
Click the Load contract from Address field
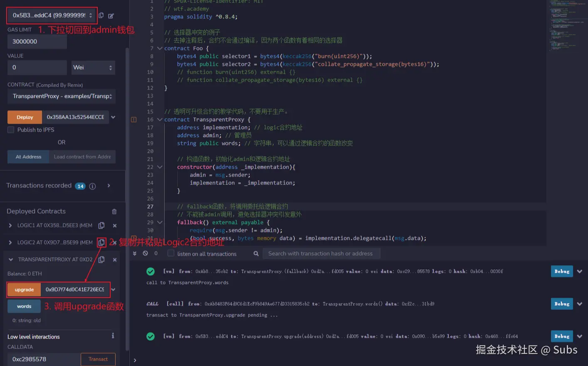(82, 157)
